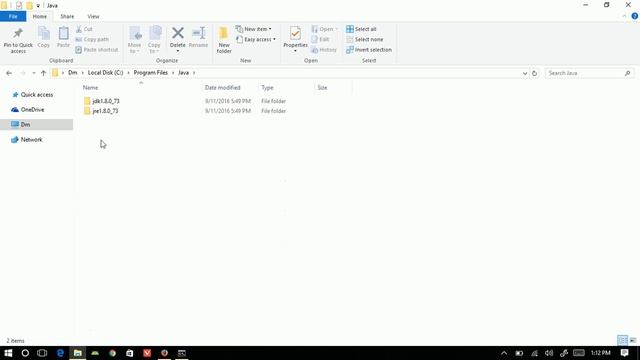
Task: Click Pin to Quick access icon
Action: pos(18,40)
